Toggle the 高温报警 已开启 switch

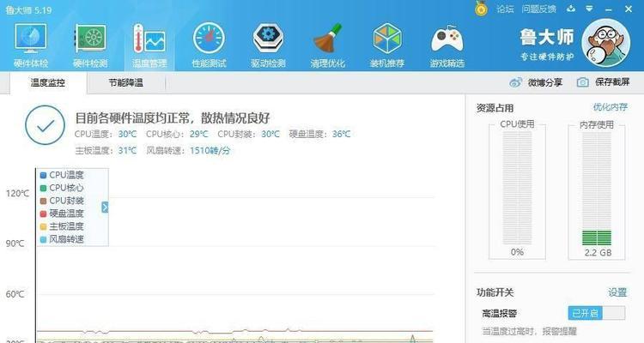[597, 314]
